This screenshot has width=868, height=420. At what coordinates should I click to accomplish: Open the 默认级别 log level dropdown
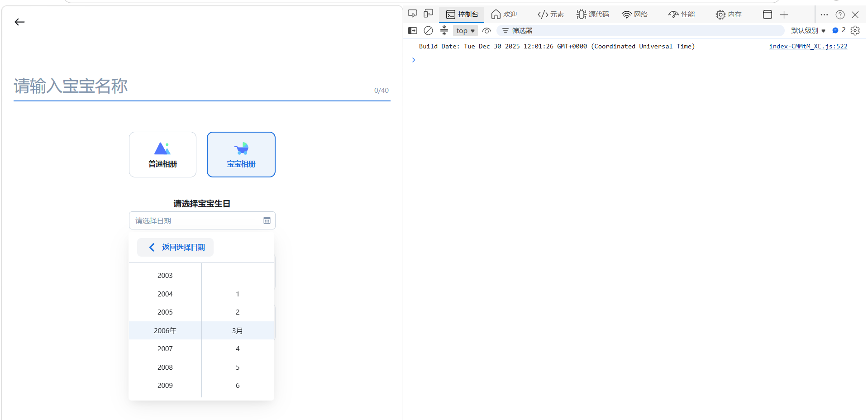(x=808, y=30)
